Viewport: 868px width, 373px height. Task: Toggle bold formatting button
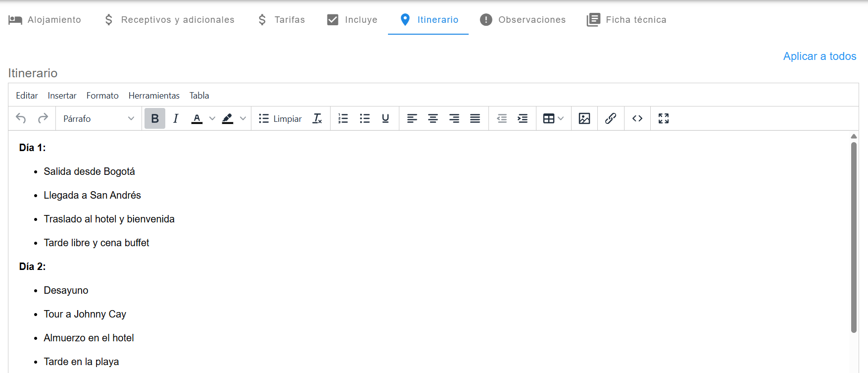coord(155,118)
